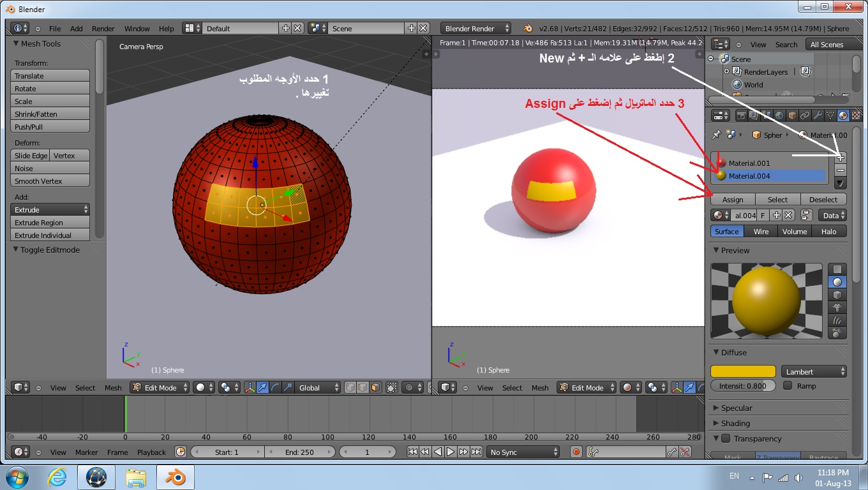Open the Object properties cube tab
Viewport: 868px width, 490px height.
click(x=792, y=115)
